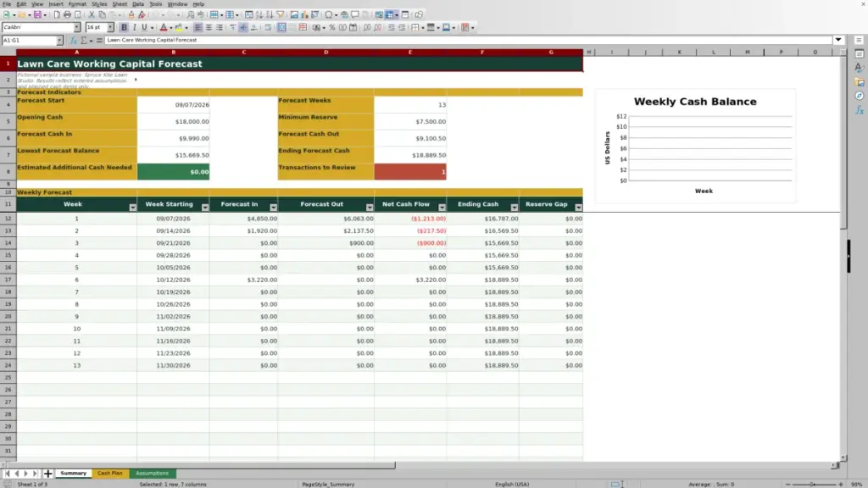Open the File menu
The height and width of the screenshot is (488, 868).
[7, 4]
